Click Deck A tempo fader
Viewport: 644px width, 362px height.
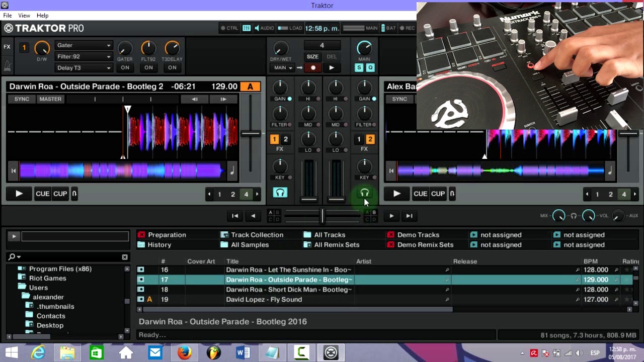tap(251, 133)
